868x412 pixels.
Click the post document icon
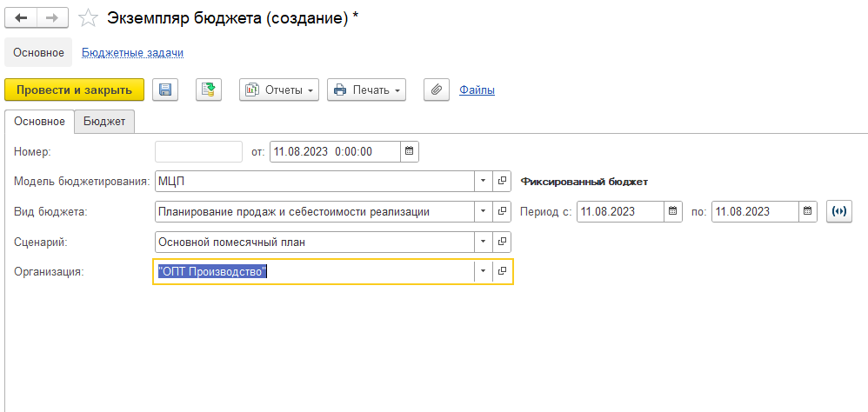click(x=209, y=90)
